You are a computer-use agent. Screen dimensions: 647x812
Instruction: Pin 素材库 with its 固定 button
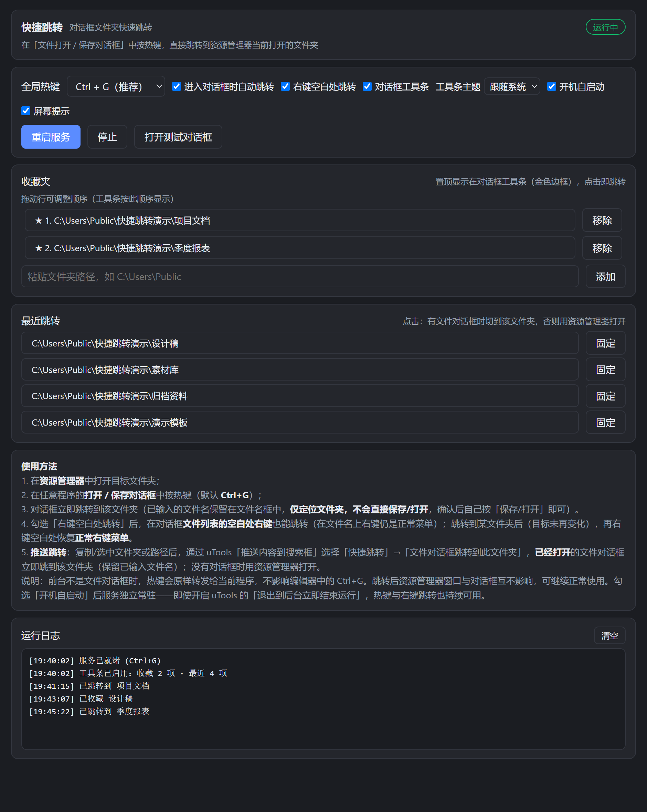click(605, 370)
